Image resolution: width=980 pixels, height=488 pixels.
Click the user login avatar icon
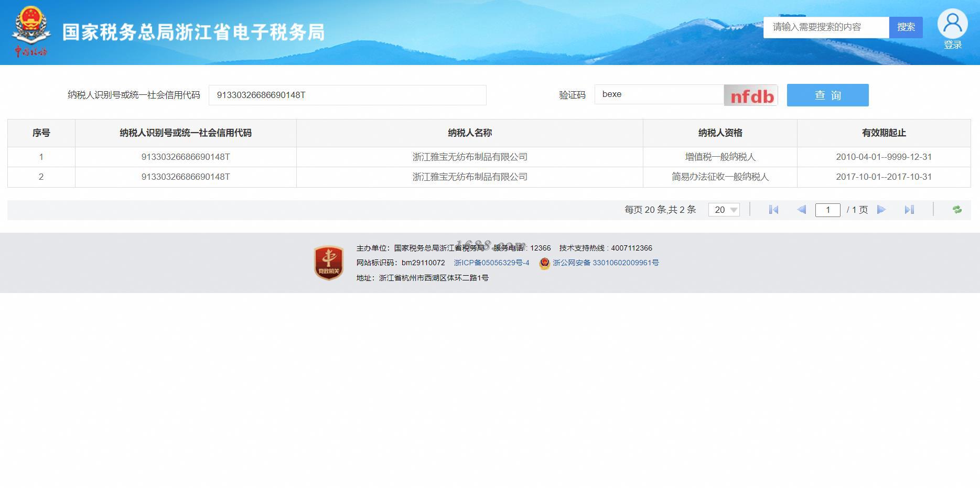[x=952, y=24]
